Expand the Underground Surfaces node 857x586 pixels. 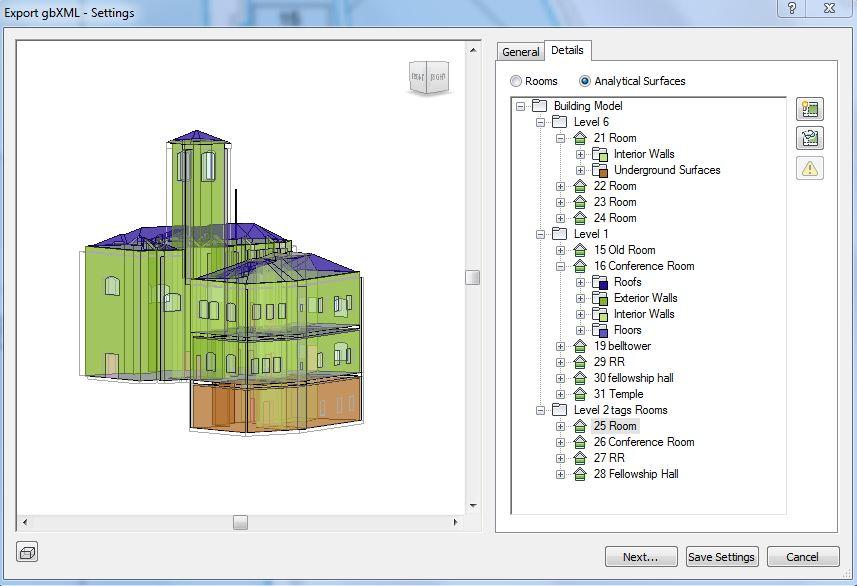coord(580,171)
